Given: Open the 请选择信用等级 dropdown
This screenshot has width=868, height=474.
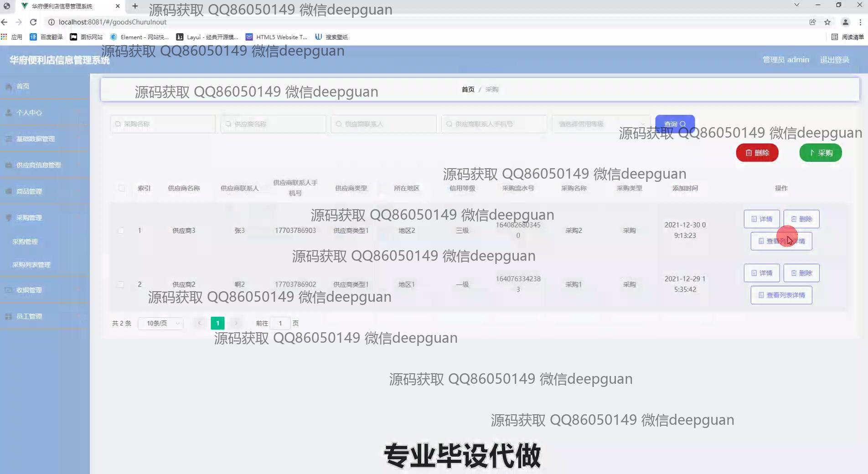Looking at the screenshot, I should pos(601,124).
